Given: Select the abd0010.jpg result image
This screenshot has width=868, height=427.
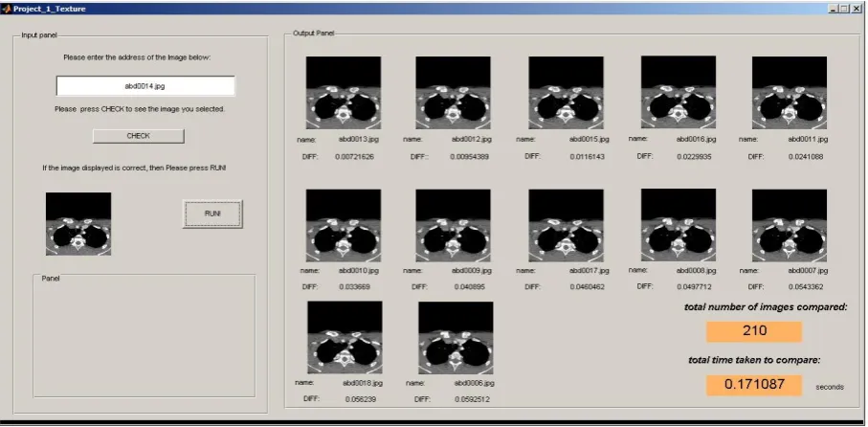Looking at the screenshot, I should click(344, 225).
